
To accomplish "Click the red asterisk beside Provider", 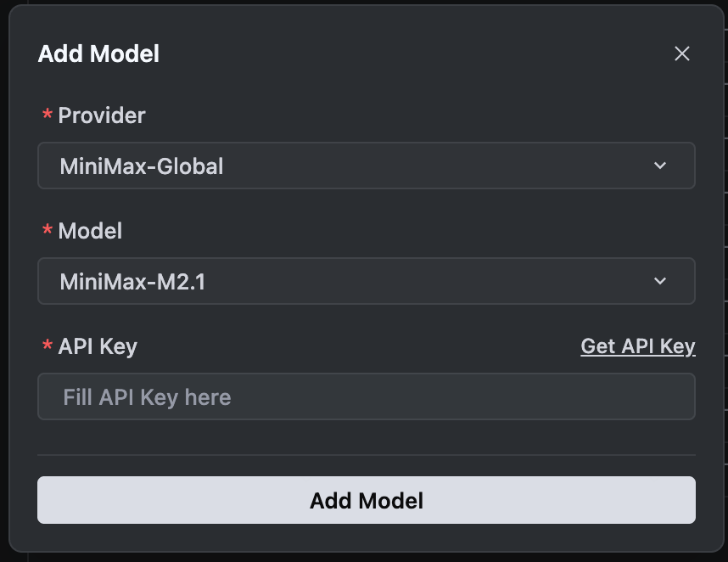I will coord(47,116).
